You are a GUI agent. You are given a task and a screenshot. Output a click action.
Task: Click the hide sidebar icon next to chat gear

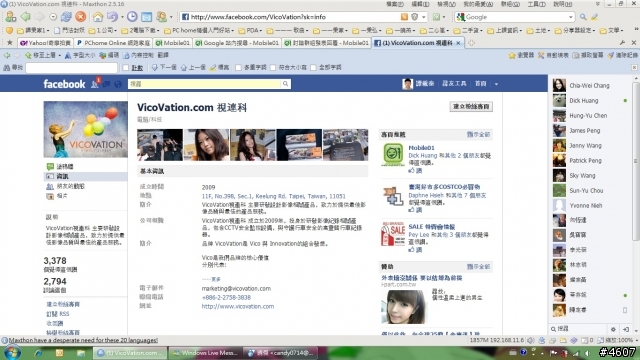[626, 329]
